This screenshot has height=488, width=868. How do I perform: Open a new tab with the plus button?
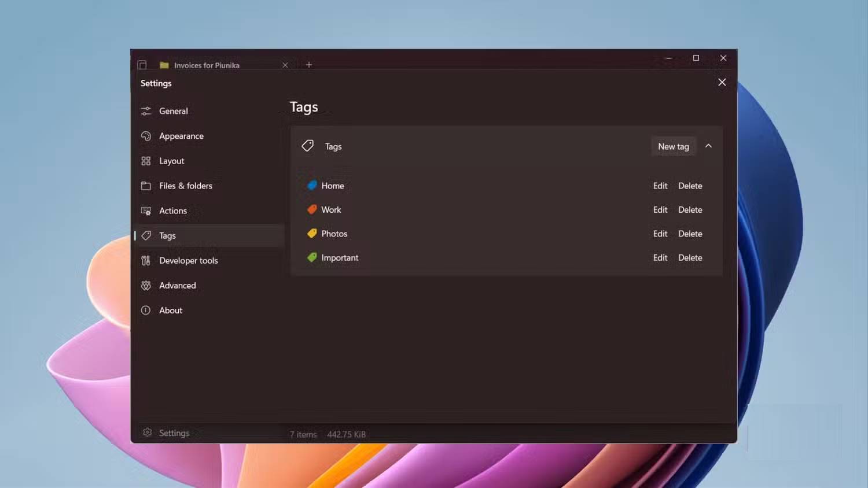pos(308,65)
